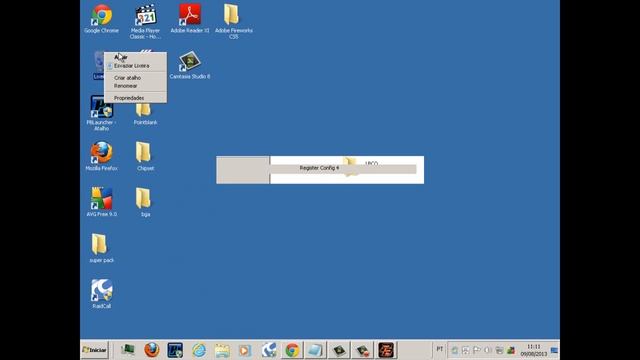Open the Adobe Fireworks CS5 folder
640x360 pixels.
pyautogui.click(x=233, y=21)
